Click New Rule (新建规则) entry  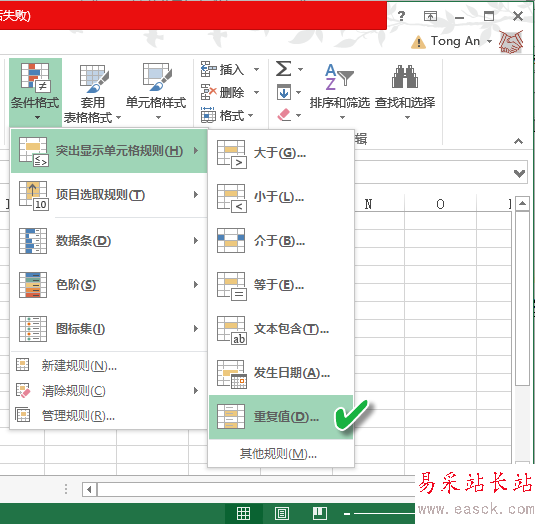109,366
